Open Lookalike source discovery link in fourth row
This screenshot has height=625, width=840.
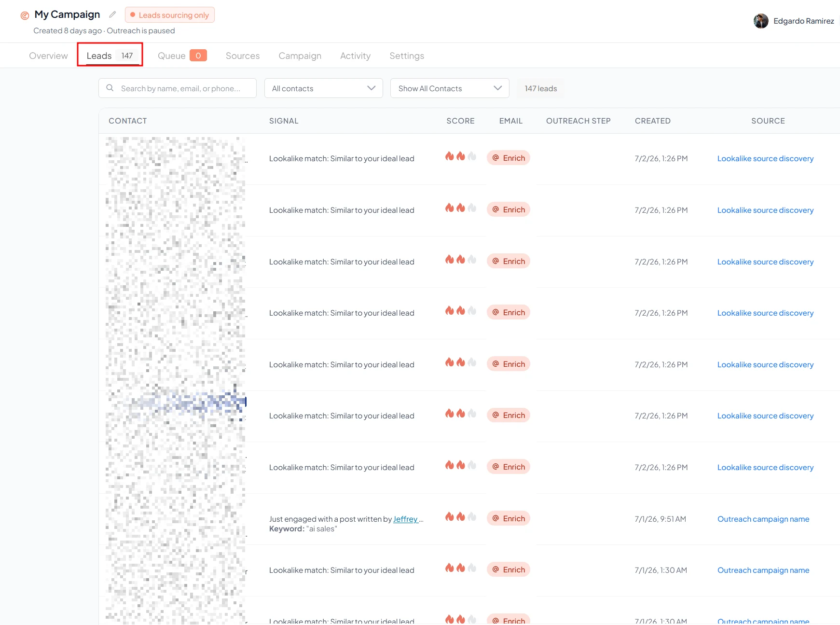click(x=765, y=313)
